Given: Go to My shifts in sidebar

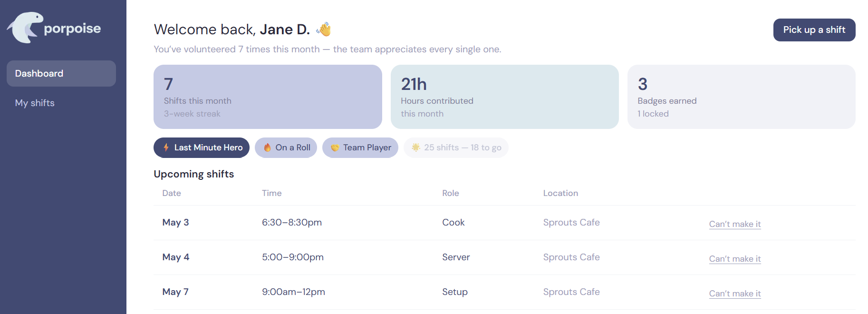Looking at the screenshot, I should [35, 103].
